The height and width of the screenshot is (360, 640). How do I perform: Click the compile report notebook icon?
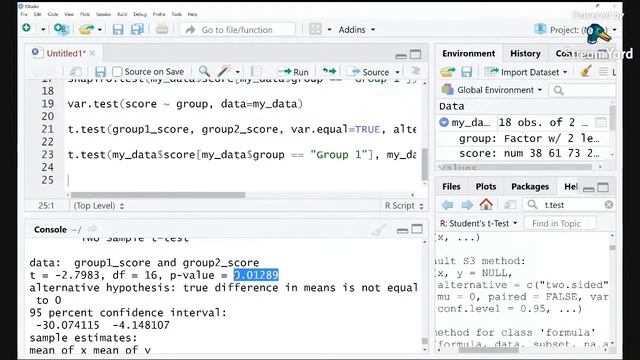point(256,72)
